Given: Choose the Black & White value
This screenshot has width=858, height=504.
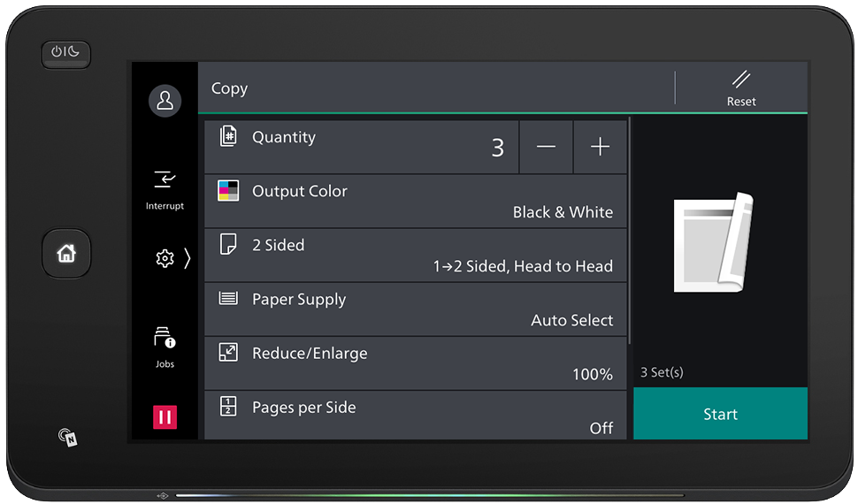Looking at the screenshot, I should tap(563, 212).
